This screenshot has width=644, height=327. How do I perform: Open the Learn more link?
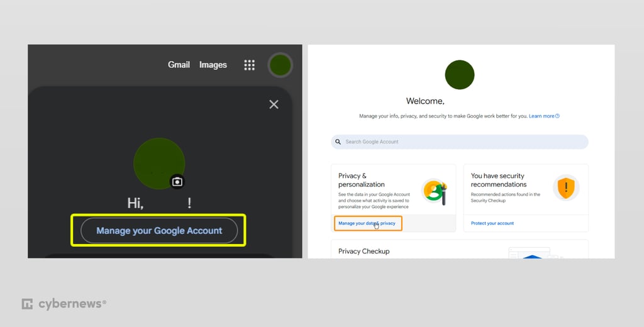[x=541, y=116]
